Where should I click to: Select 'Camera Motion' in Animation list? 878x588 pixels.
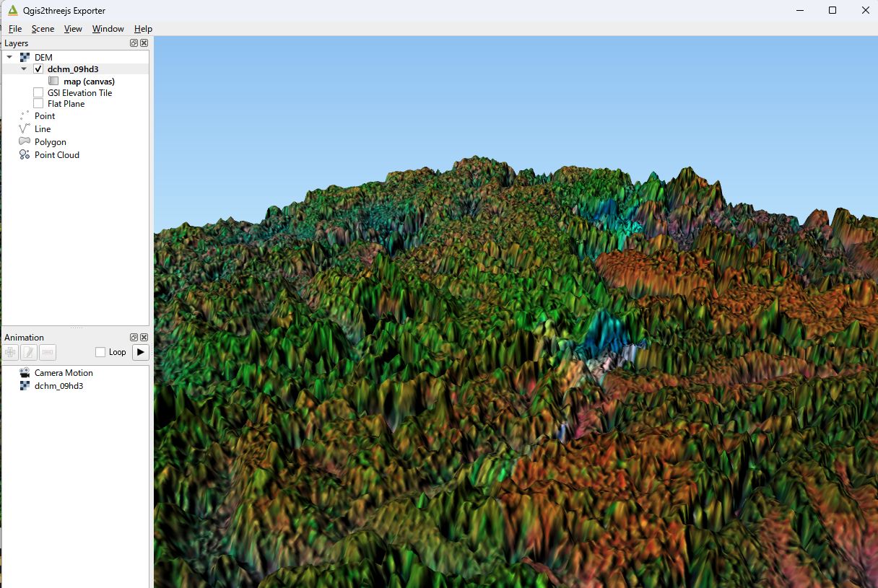pyautogui.click(x=64, y=373)
